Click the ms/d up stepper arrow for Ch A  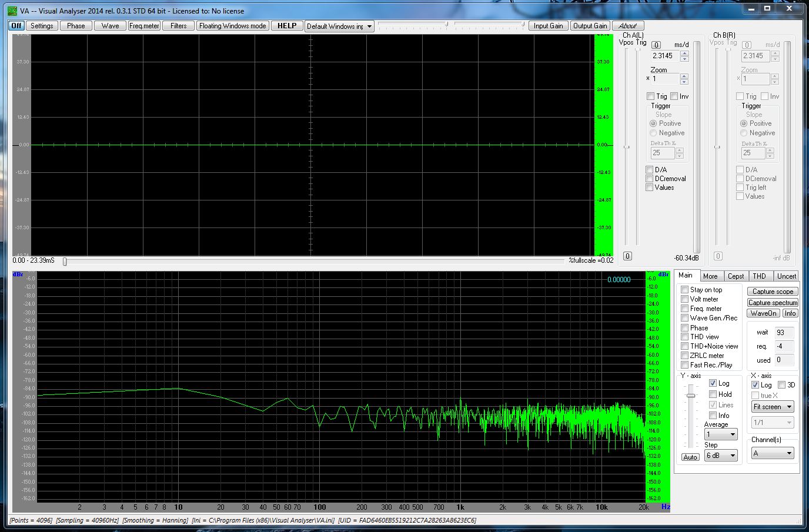[x=684, y=53]
